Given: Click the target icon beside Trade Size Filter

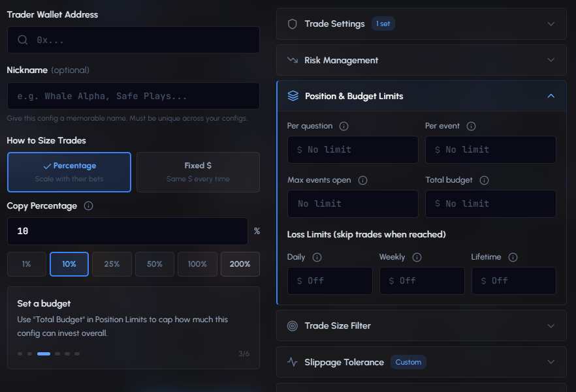Looking at the screenshot, I should (x=292, y=325).
